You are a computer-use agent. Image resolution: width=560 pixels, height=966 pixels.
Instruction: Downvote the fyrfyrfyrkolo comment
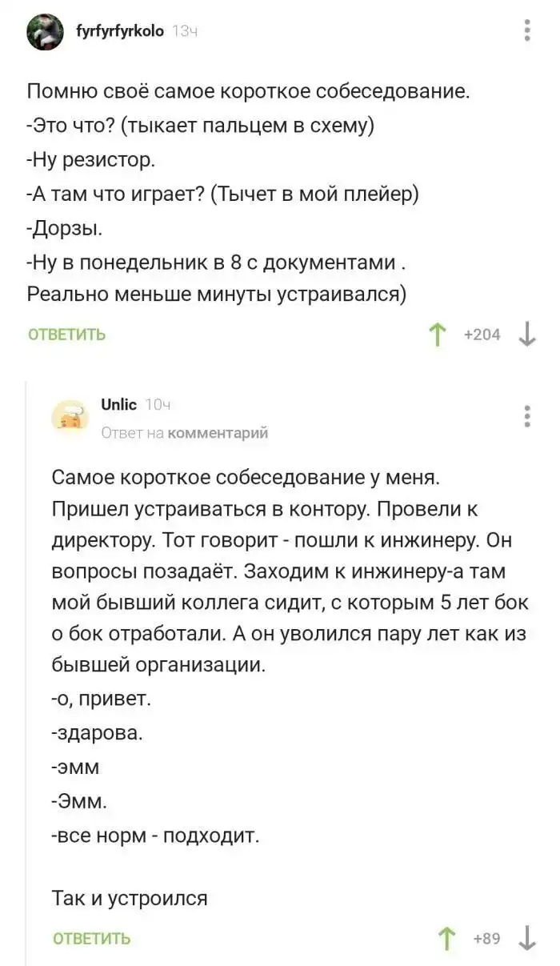(x=527, y=335)
